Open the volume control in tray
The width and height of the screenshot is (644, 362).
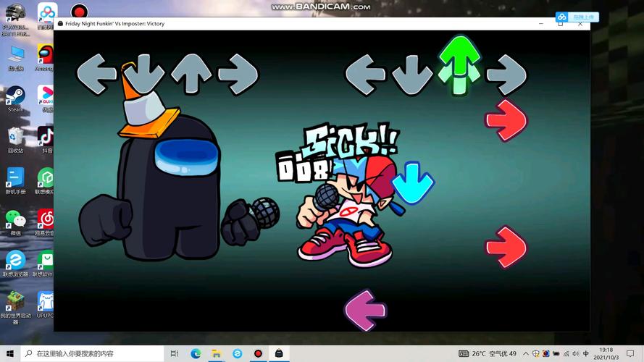[576, 353]
